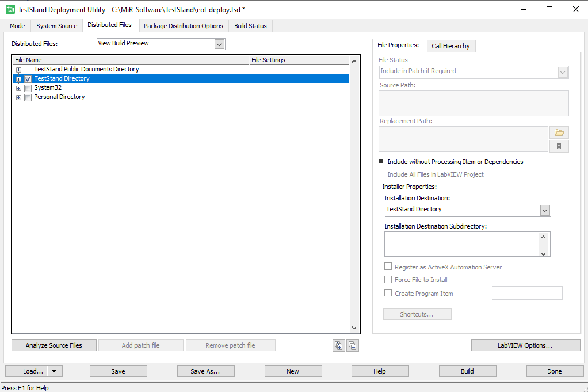Open LabVIEW Options dialog
The width and height of the screenshot is (588, 392).
coord(525,345)
